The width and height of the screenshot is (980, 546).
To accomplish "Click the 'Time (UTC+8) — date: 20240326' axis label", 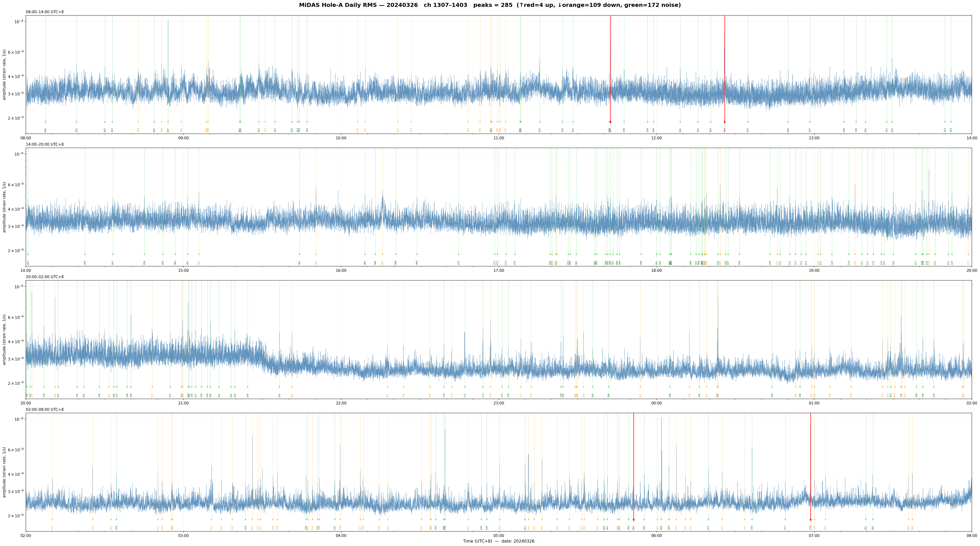I will (x=499, y=541).
